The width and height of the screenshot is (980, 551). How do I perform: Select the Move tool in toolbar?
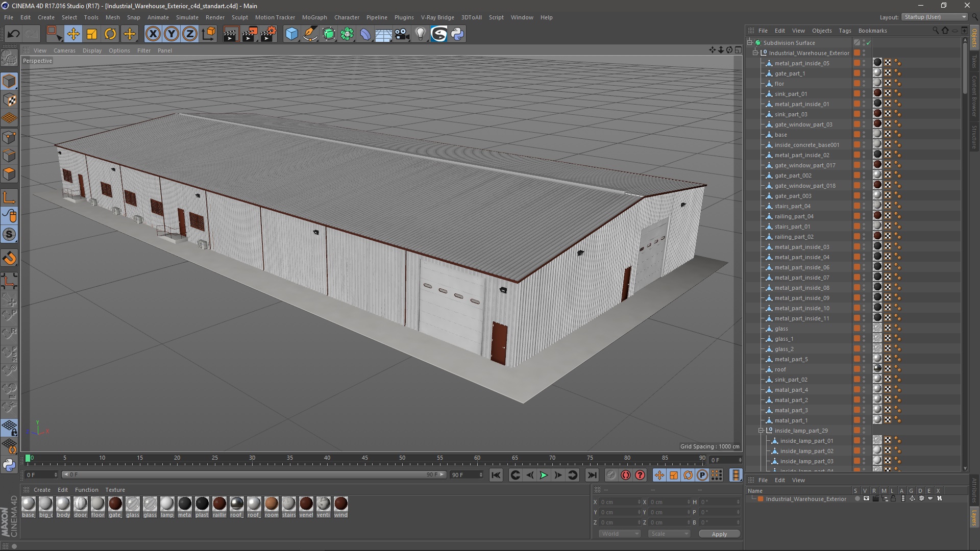pos(73,34)
